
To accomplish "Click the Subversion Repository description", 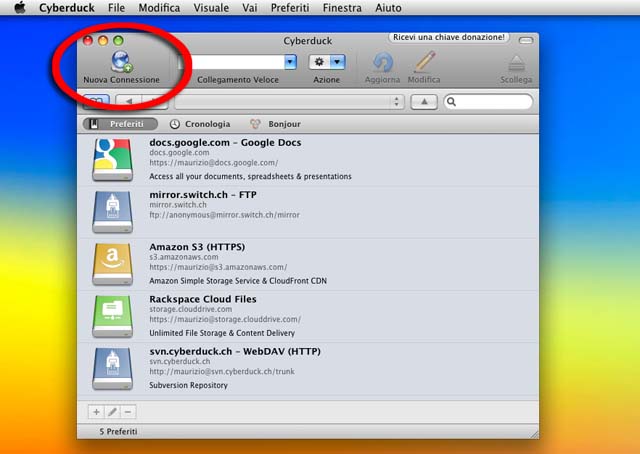I will point(189,385).
